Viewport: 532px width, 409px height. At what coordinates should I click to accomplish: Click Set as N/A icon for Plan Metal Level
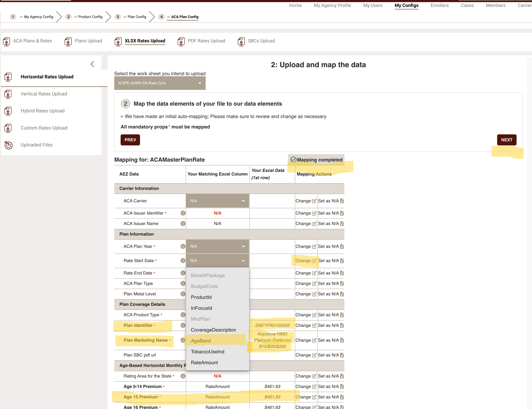coord(342,294)
